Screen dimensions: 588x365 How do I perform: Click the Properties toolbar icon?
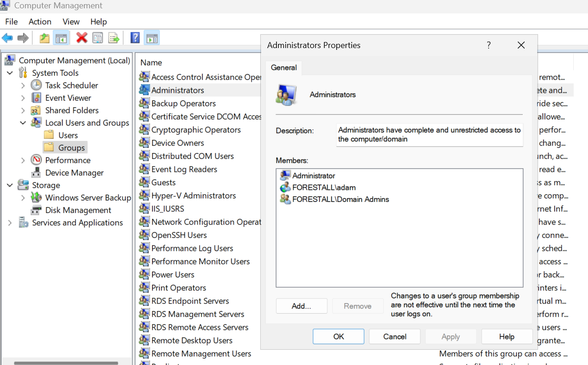pos(98,38)
